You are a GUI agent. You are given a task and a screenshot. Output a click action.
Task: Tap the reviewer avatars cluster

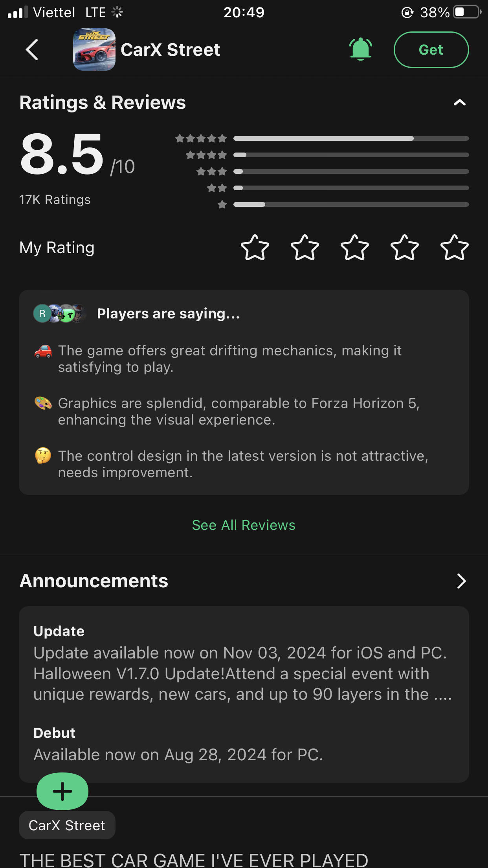coord(60,314)
